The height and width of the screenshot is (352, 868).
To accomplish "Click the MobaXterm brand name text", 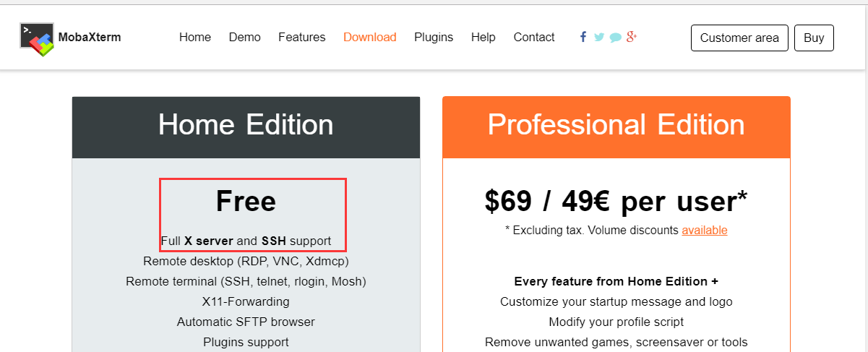I will (x=90, y=38).
